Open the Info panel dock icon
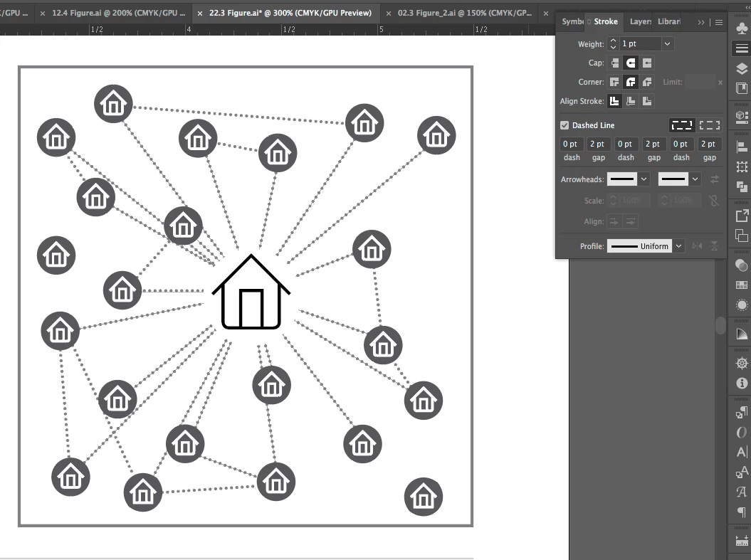This screenshot has width=751, height=560. [742, 383]
